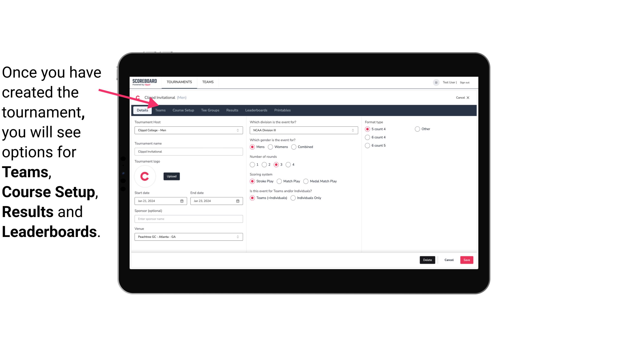Select the 2 rounds radio button
Image resolution: width=644 pixels, height=346 pixels.
[x=265, y=165]
